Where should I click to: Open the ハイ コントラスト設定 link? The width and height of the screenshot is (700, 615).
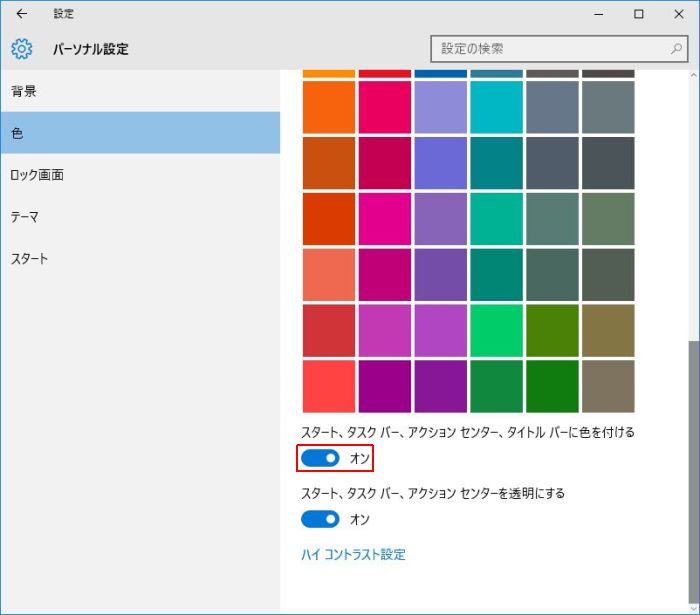coord(353,554)
